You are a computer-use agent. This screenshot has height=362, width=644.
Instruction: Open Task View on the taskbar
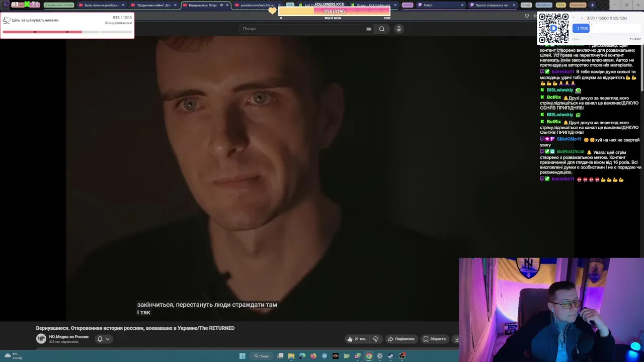(x=280, y=356)
